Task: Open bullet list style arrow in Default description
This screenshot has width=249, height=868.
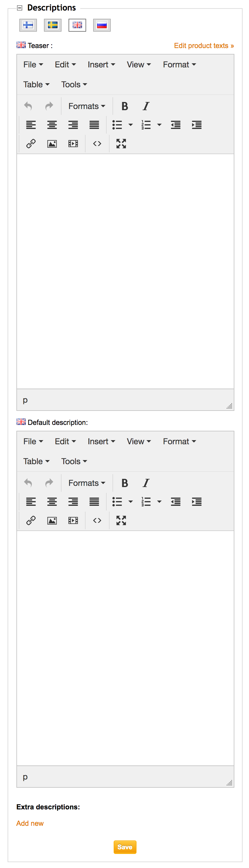Action: [x=131, y=502]
